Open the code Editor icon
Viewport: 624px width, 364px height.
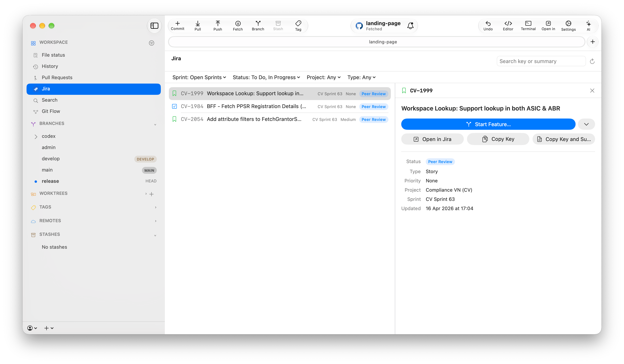[x=508, y=26]
